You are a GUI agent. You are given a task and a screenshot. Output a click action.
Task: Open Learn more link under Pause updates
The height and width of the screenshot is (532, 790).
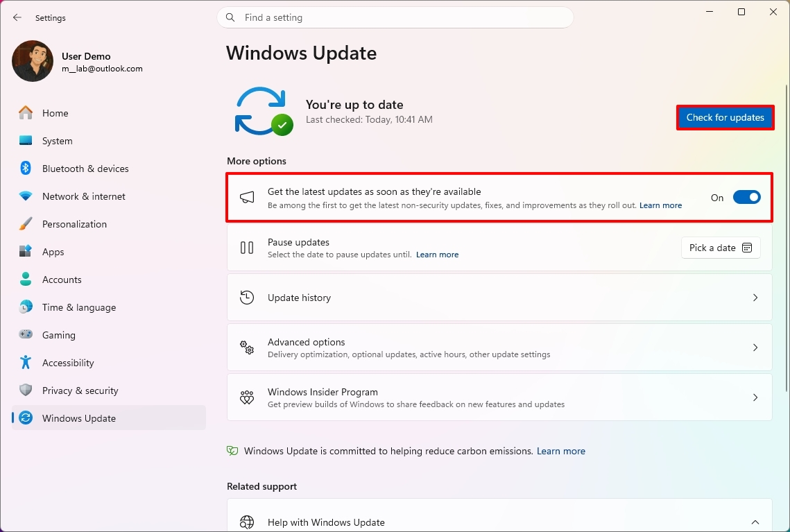[438, 255]
